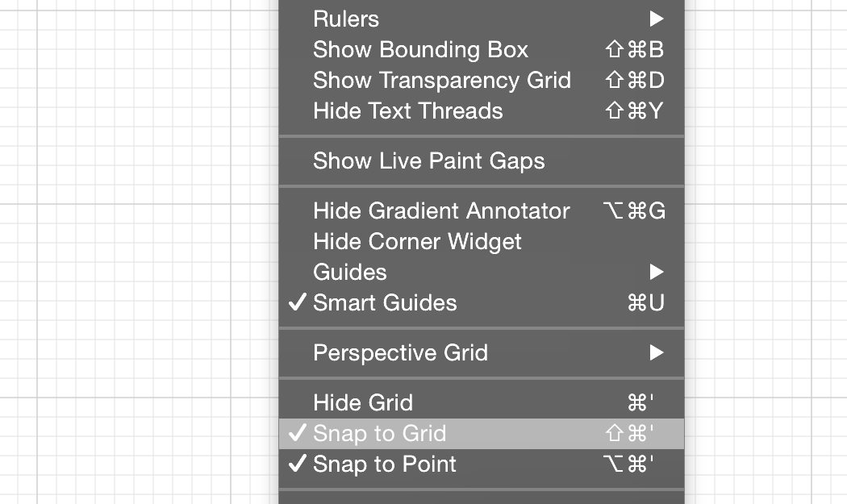Select Hide Gradient Annotator
This screenshot has width=847, height=504.
442,210
